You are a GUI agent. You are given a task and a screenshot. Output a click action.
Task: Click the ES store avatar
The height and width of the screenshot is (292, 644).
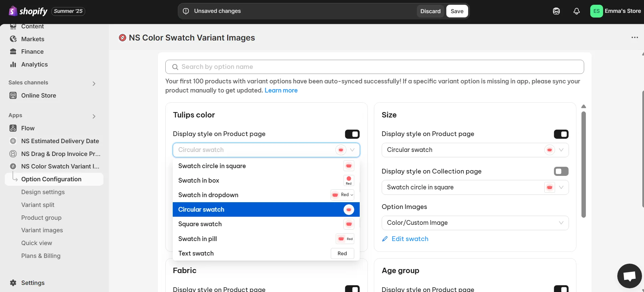[x=596, y=11]
